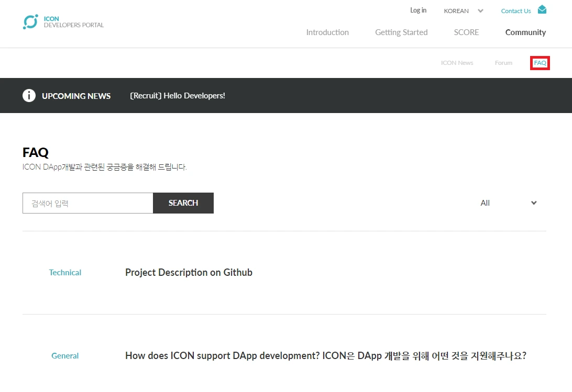Click the Upcoming News info icon

[29, 96]
